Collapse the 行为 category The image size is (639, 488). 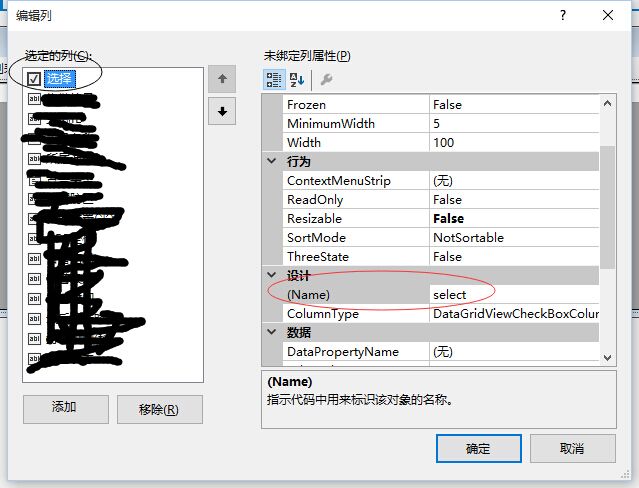pos(271,161)
